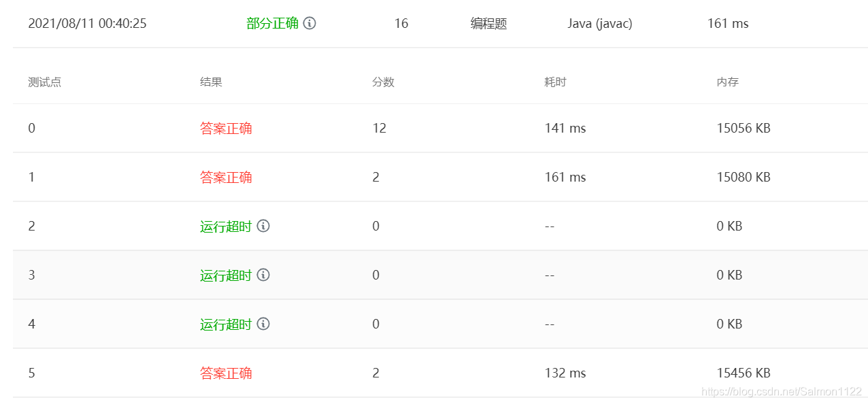868x404 pixels.
Task: Click test point number 1
Action: click(31, 177)
